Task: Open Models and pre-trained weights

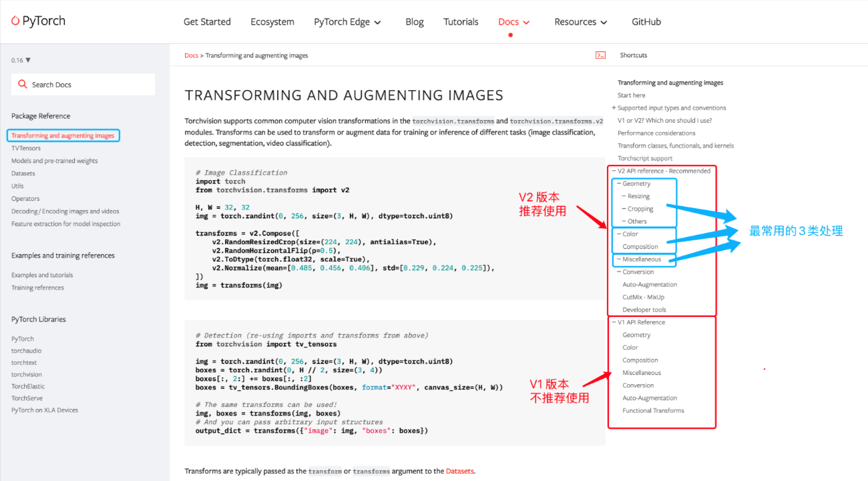Action: point(55,161)
